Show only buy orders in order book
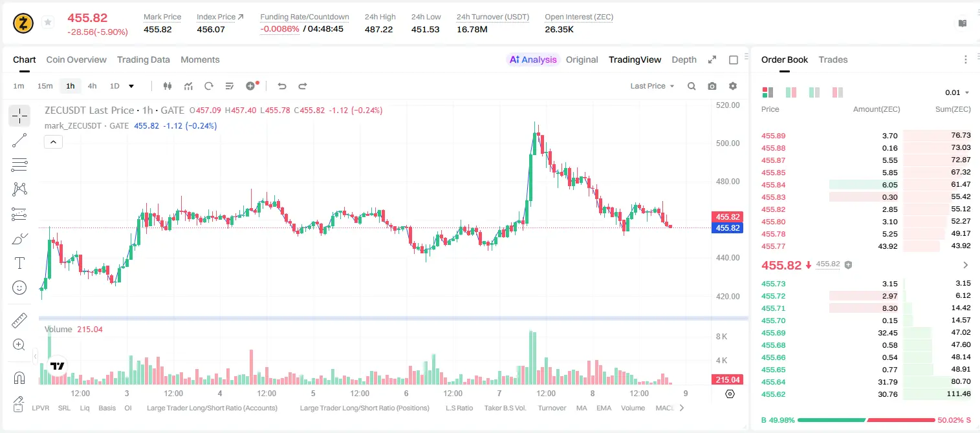This screenshot has height=433, width=980. (814, 92)
